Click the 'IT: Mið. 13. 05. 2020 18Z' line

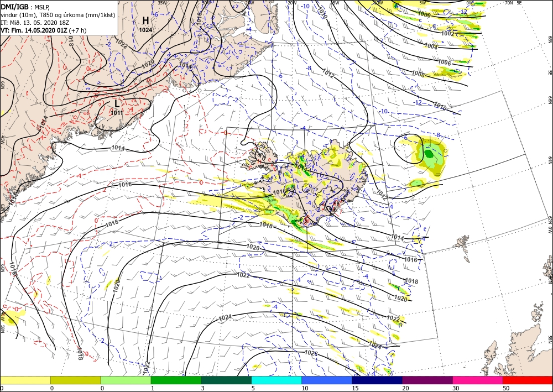click(x=34, y=23)
